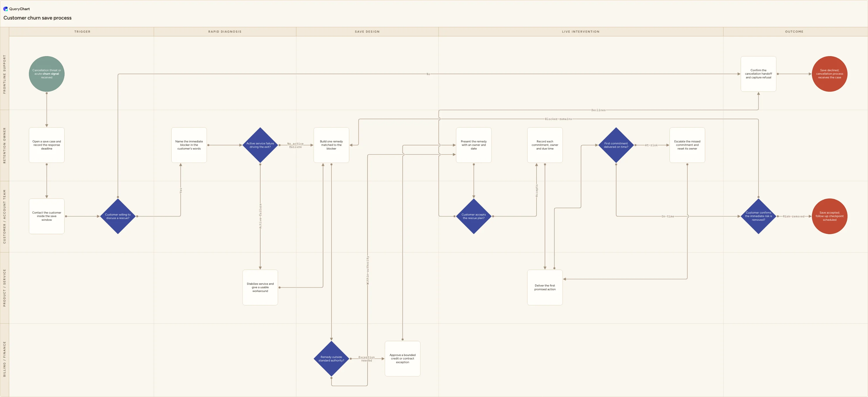
Task: Click the 'Customer accepts the rescue plan?' diamond
Action: click(x=474, y=216)
